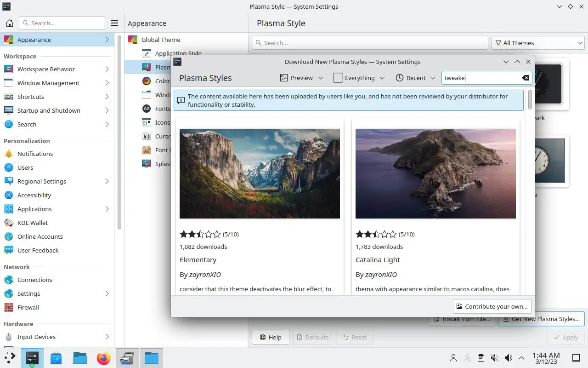Open the All Themes filter combo box
588x368 pixels.
538,43
